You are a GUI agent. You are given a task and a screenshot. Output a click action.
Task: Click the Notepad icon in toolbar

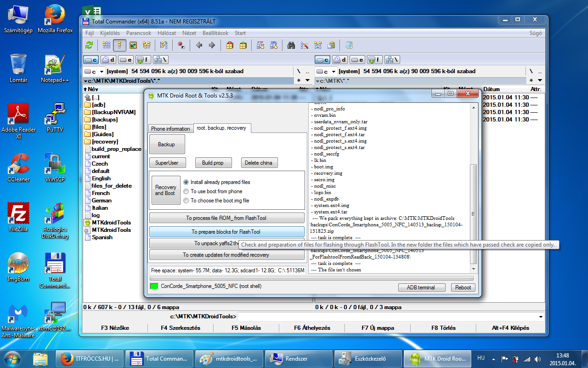pyautogui.click(x=349, y=45)
